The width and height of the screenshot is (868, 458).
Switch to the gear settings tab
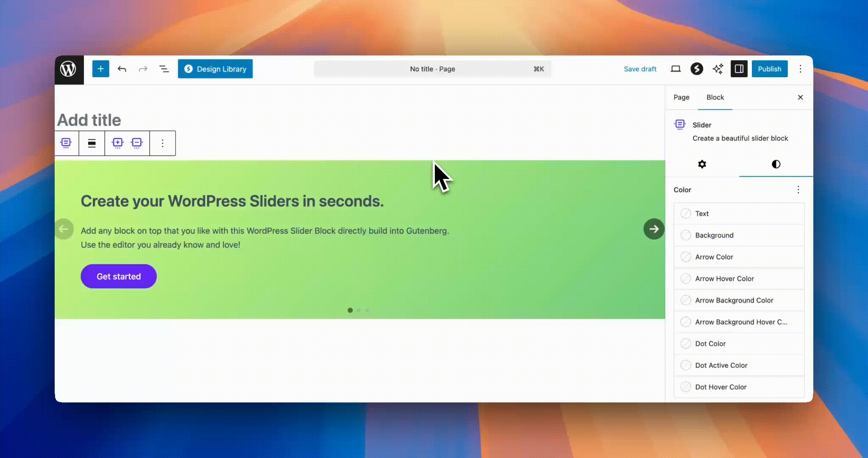tap(702, 164)
